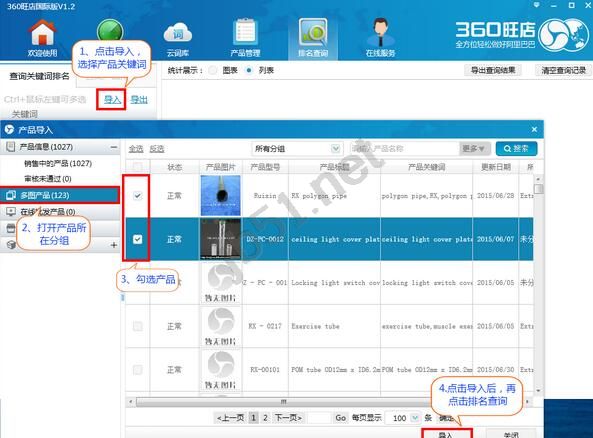Select the 图表 radio option
This screenshot has width=593, height=438.
tap(213, 70)
